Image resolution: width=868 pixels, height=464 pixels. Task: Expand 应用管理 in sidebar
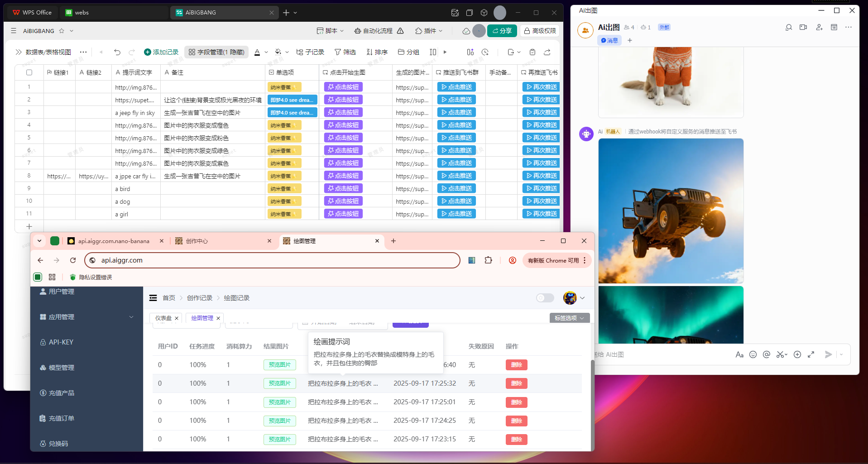(x=86, y=317)
